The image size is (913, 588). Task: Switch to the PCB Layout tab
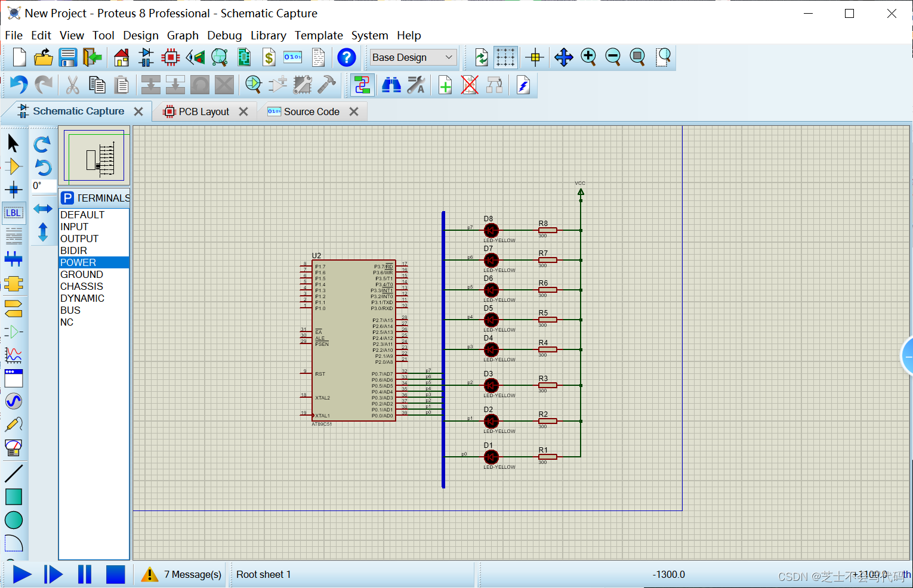203,112
